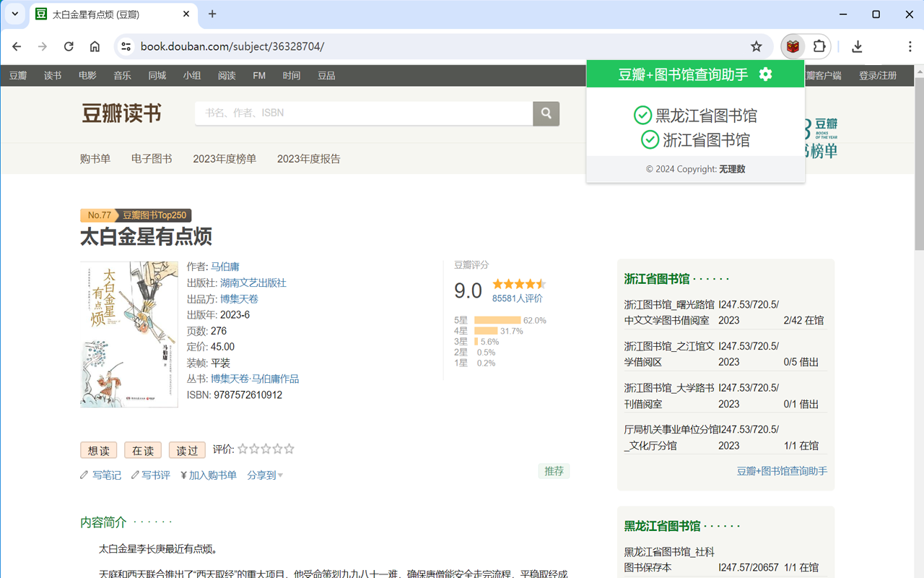Toggle the 在读 reading status
The image size is (924, 578).
click(142, 449)
